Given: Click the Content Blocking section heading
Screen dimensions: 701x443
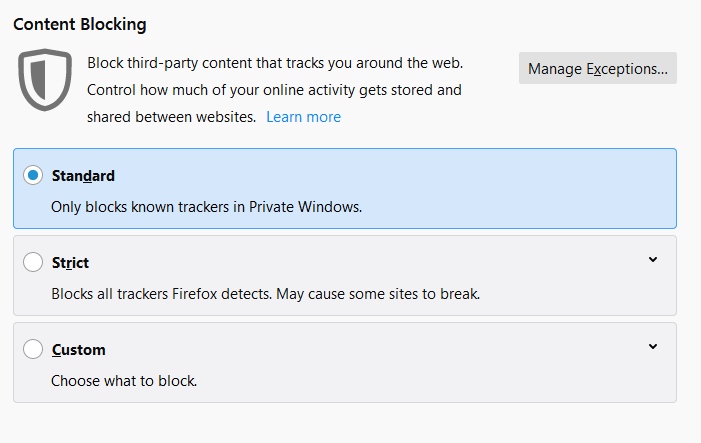Looking at the screenshot, I should pyautogui.click(x=80, y=24).
